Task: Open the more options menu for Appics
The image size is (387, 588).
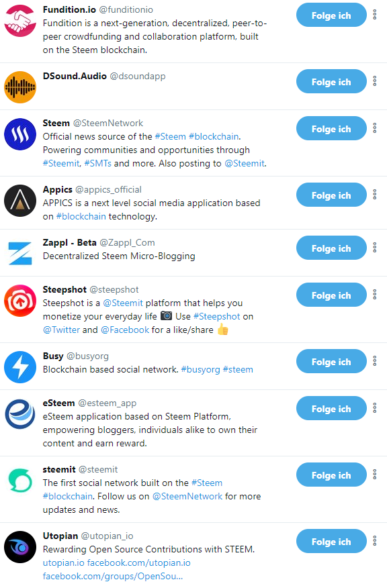Action: pyautogui.click(x=374, y=194)
